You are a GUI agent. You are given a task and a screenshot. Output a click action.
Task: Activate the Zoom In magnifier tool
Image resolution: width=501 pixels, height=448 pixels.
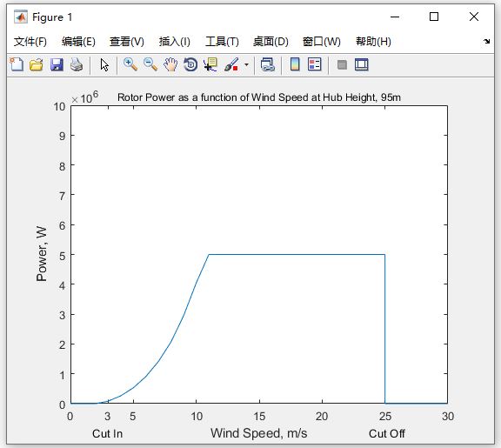130,64
